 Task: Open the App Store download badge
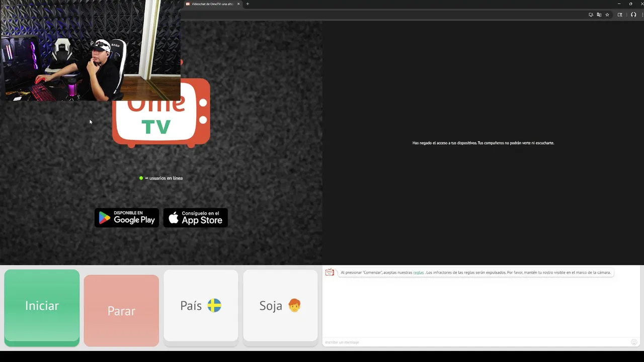pyautogui.click(x=196, y=218)
